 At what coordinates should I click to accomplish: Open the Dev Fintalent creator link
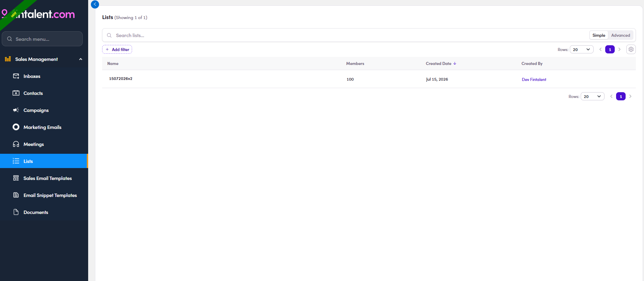[534, 80]
